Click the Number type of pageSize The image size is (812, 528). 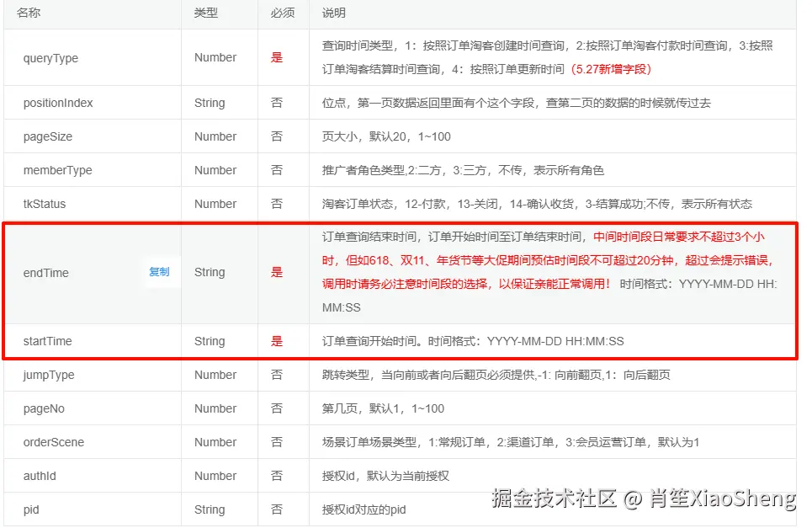[215, 136]
